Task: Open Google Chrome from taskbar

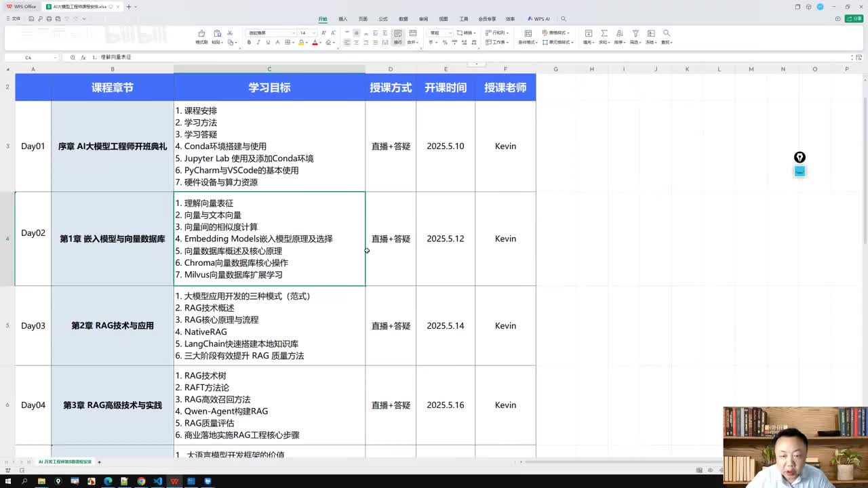Action: pyautogui.click(x=141, y=481)
